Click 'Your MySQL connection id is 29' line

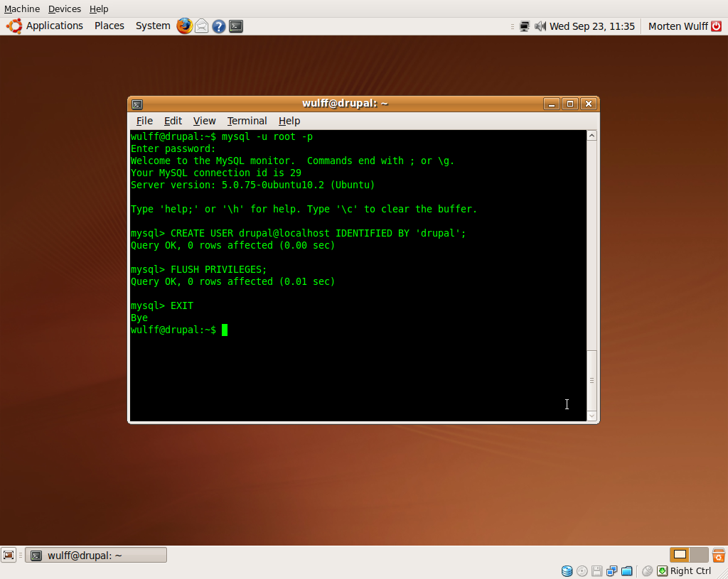pos(216,173)
